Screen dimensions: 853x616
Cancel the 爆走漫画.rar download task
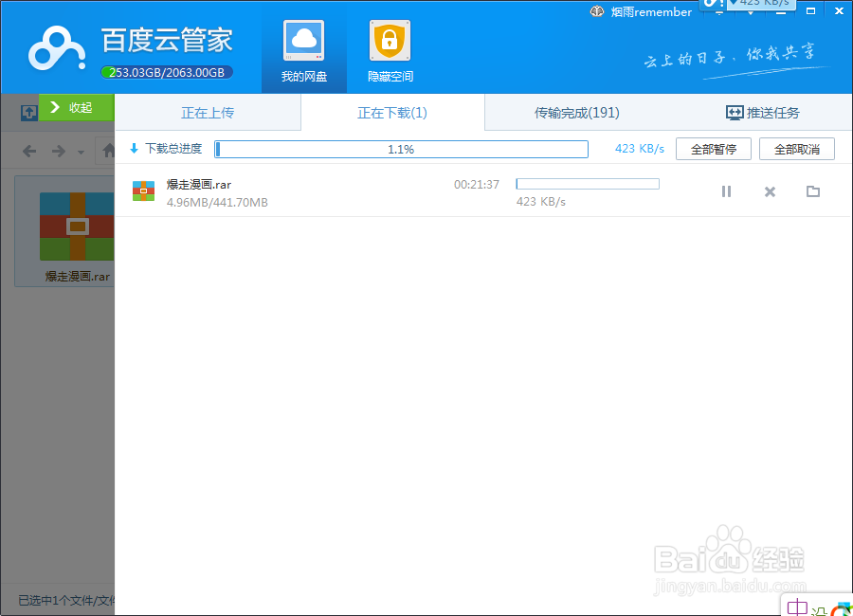pos(770,191)
